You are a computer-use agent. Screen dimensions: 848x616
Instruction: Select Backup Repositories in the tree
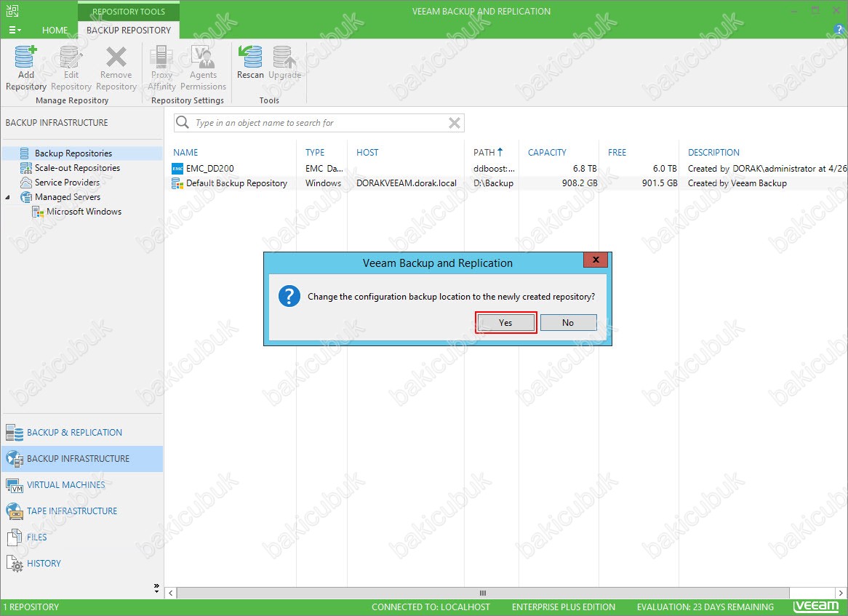[73, 153]
